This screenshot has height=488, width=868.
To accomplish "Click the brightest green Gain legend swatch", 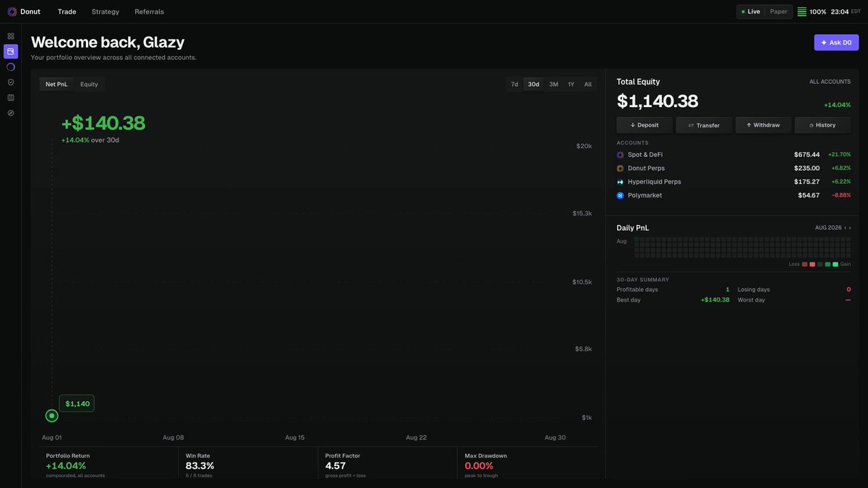I will 835,265.
